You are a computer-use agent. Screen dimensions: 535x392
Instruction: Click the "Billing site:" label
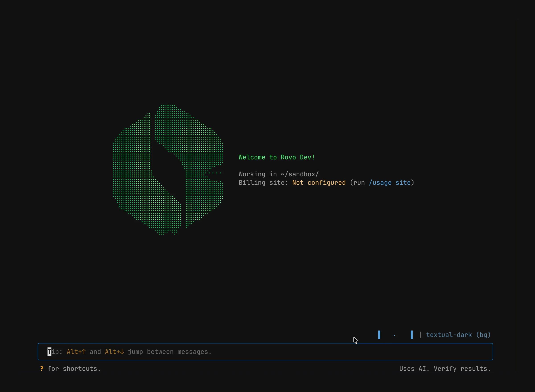point(263,183)
